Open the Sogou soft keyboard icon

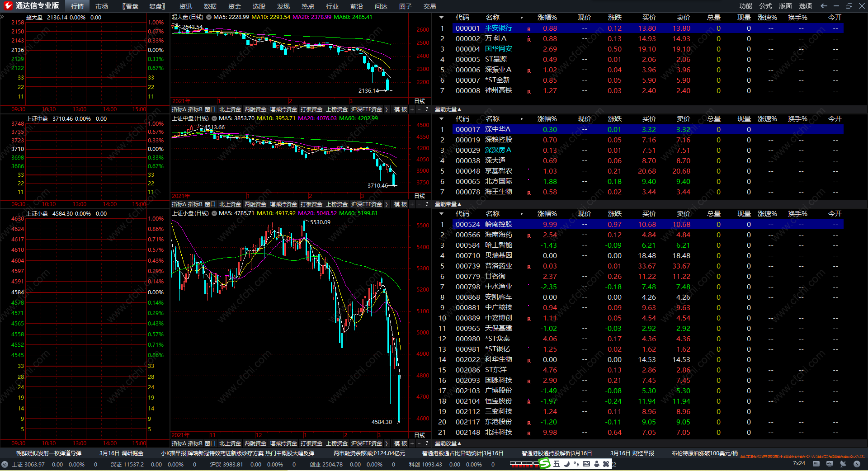pos(586,464)
